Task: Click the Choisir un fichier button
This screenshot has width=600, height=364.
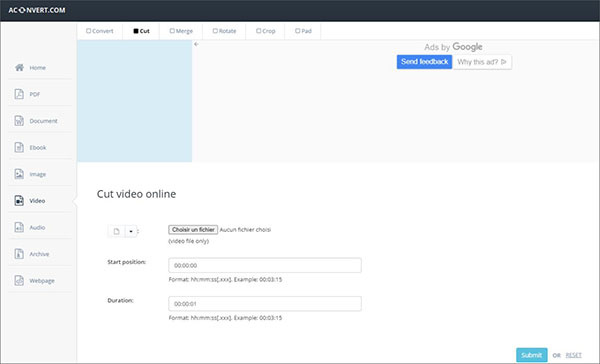Action: [193, 230]
